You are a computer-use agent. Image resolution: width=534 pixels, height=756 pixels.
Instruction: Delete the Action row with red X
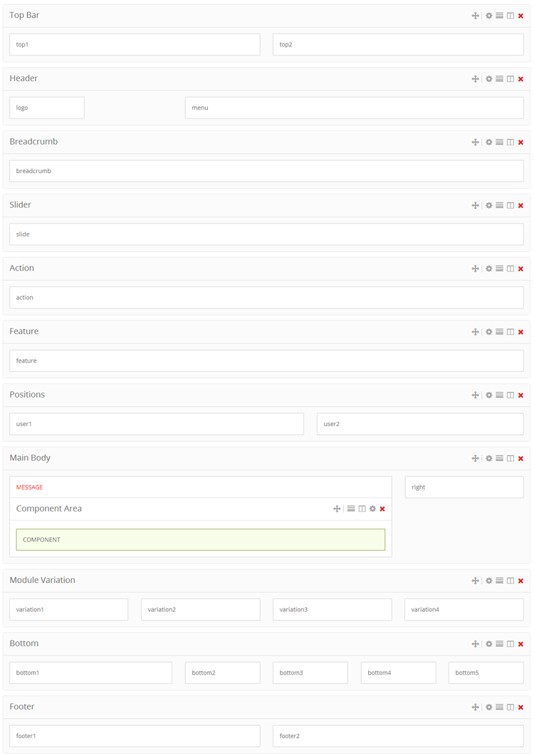pos(521,269)
